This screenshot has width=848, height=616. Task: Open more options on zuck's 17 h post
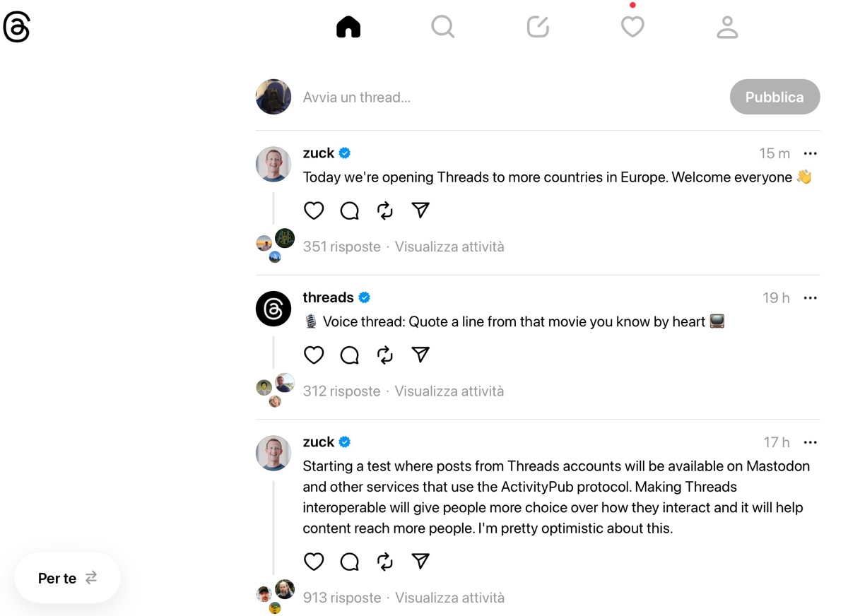[x=810, y=442]
